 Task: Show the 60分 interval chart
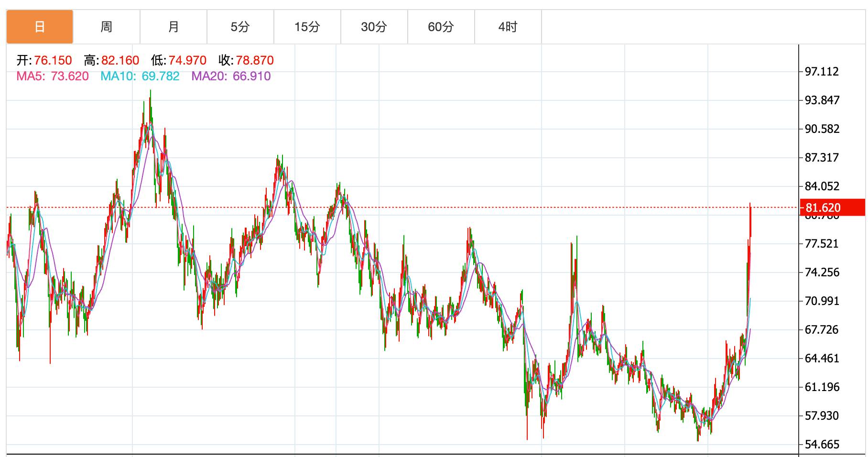coord(441,27)
